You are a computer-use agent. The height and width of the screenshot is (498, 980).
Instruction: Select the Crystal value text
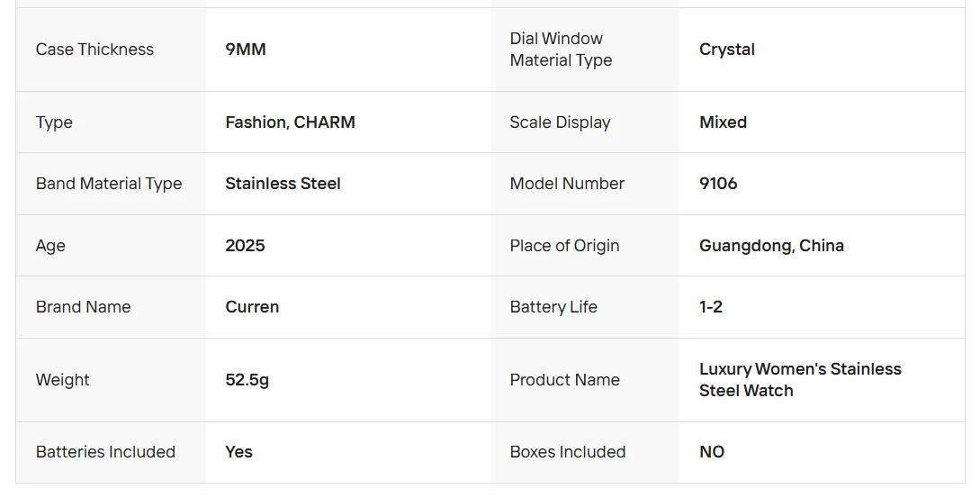pos(727,50)
